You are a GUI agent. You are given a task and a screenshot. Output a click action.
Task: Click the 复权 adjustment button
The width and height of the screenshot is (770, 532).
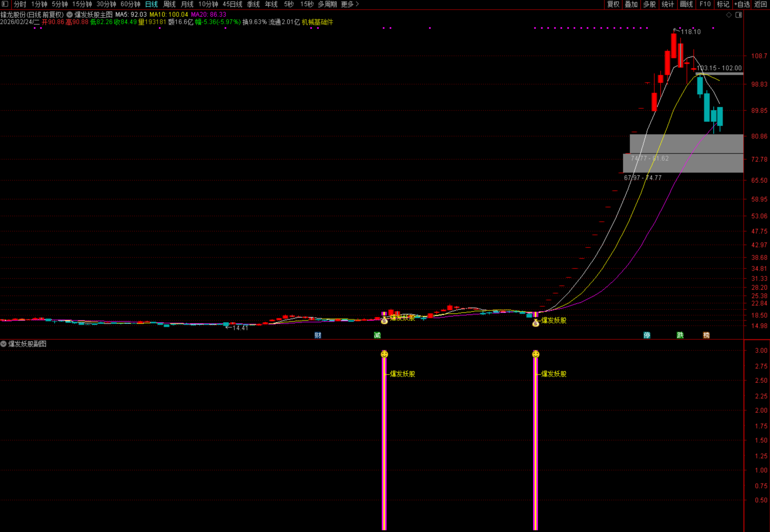pos(613,4)
